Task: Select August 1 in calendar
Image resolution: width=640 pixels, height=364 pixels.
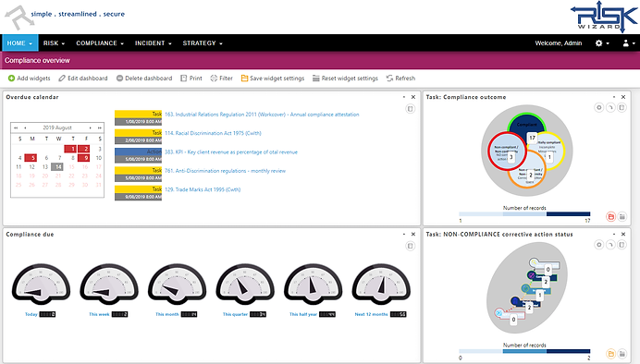Action: [x=70, y=149]
